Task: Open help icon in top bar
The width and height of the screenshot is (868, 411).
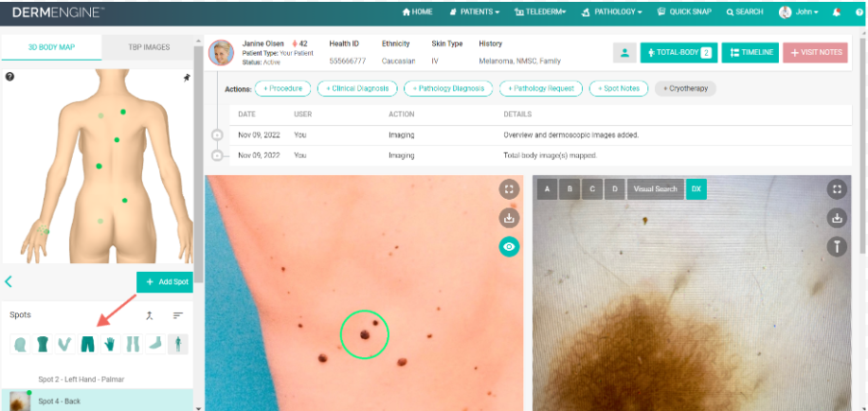Action: 859,12
